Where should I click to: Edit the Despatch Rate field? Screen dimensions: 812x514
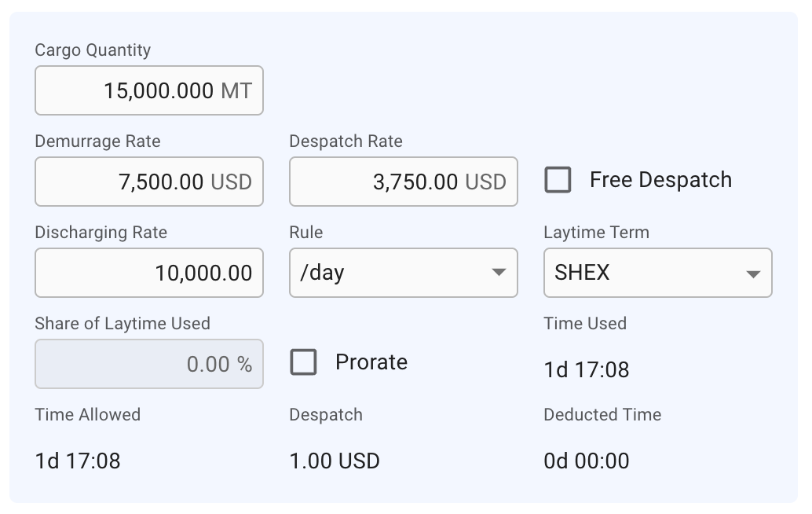click(x=403, y=182)
